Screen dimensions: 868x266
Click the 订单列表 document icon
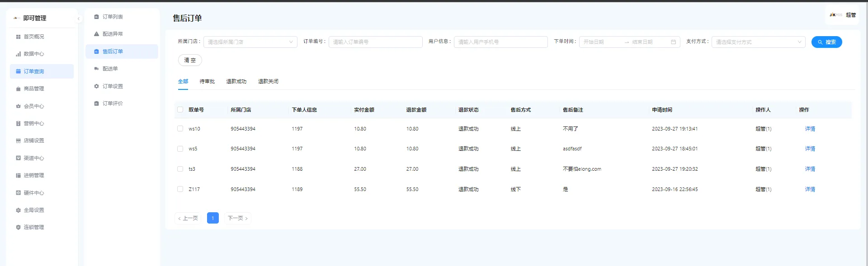point(96,17)
